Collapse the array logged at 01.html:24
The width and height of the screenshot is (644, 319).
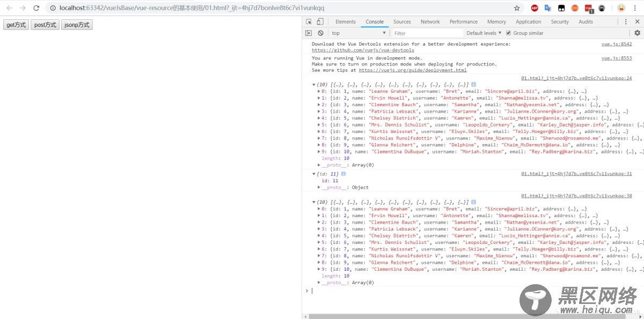click(314, 85)
